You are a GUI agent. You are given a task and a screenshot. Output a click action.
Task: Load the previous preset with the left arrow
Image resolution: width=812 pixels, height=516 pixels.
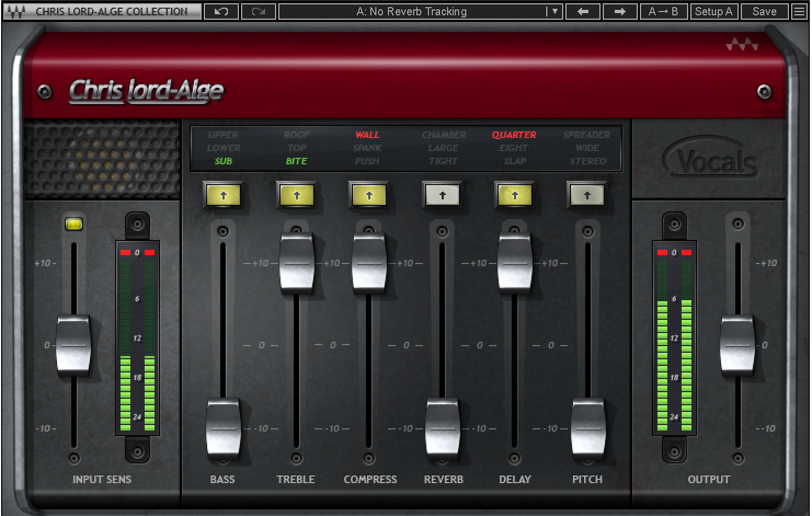583,11
